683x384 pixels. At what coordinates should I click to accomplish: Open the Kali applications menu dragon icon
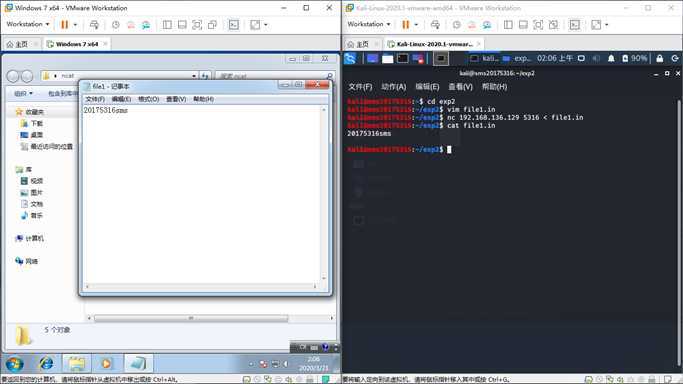(350, 58)
